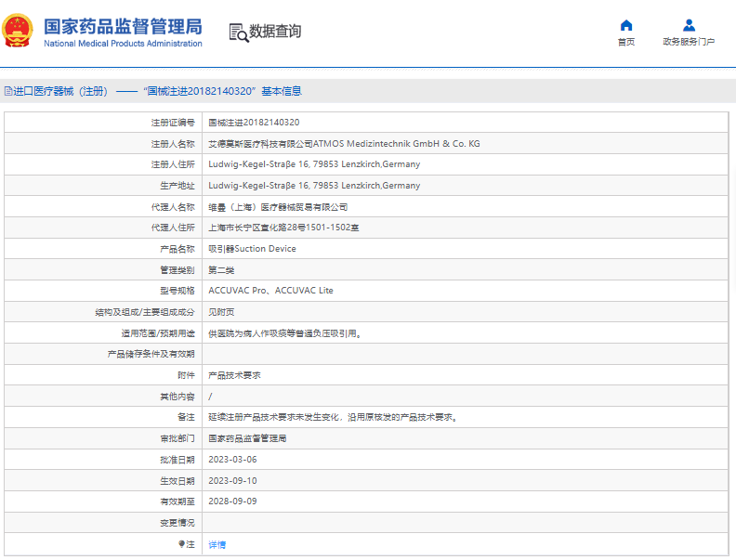Select slash value in 其他内容 row
Image resolution: width=736 pixels, height=560 pixels.
point(210,397)
